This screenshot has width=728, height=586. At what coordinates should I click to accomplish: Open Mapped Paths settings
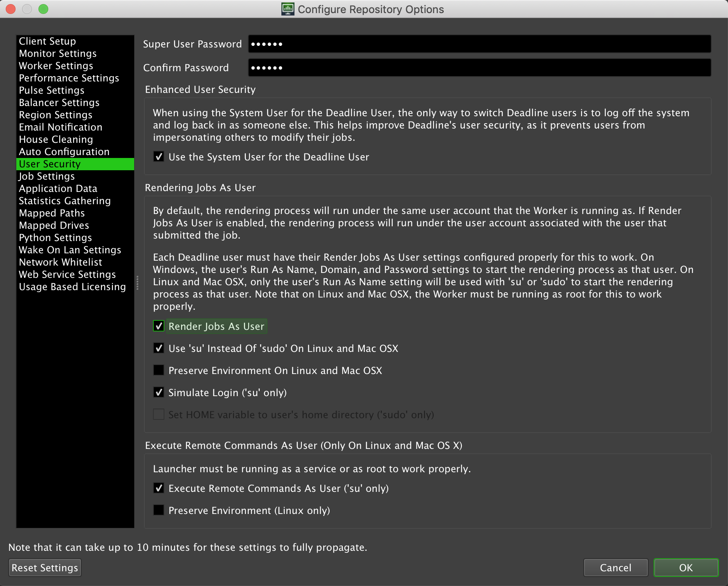point(75,213)
